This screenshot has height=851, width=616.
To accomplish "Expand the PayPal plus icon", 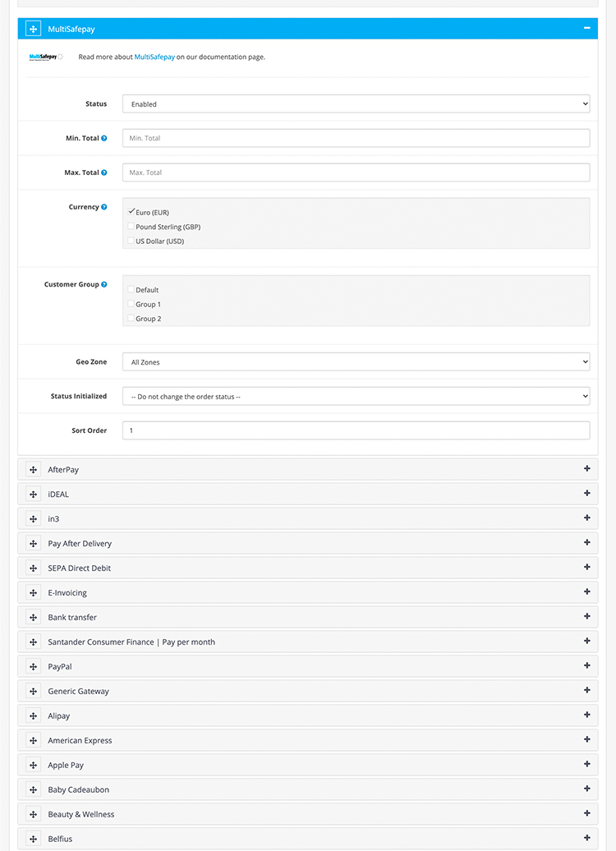I will (x=586, y=665).
